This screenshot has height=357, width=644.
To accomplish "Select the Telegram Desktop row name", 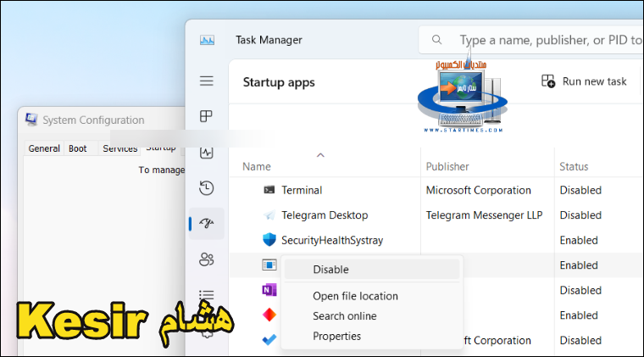I will coord(325,215).
